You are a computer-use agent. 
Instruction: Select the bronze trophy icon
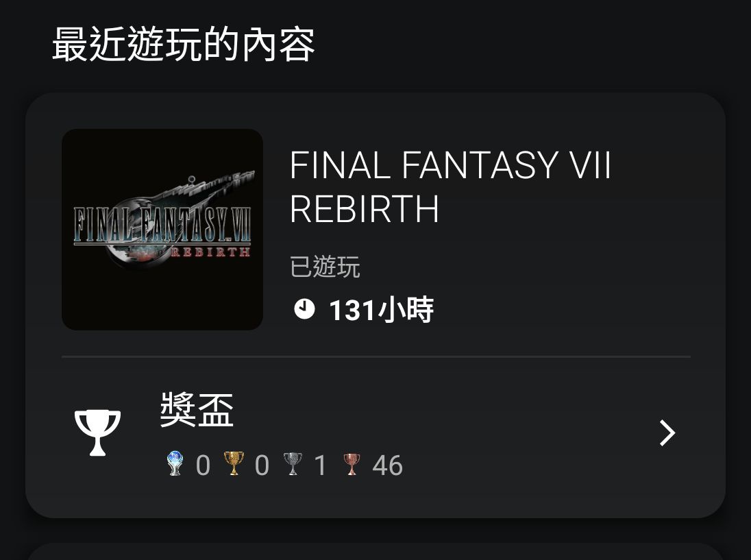(x=352, y=464)
